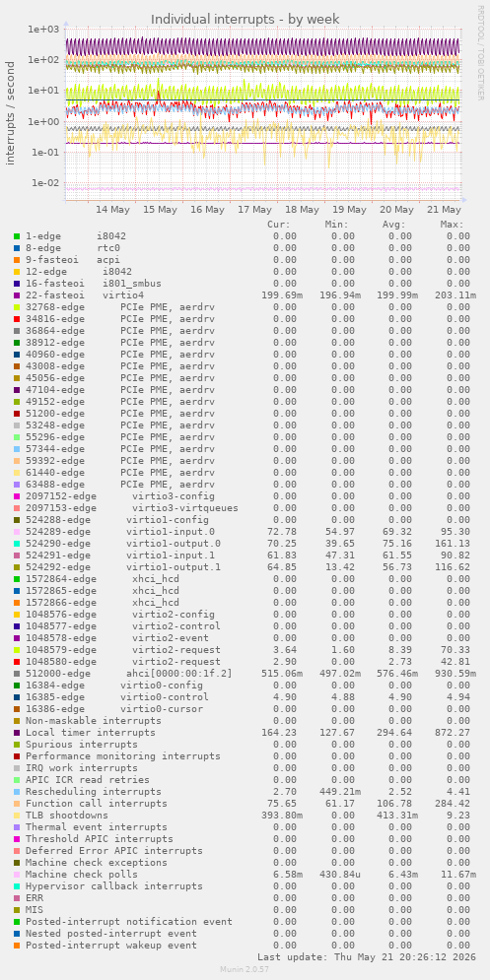Click the cyan swatch for virtio1-output.0

[x=17, y=543]
